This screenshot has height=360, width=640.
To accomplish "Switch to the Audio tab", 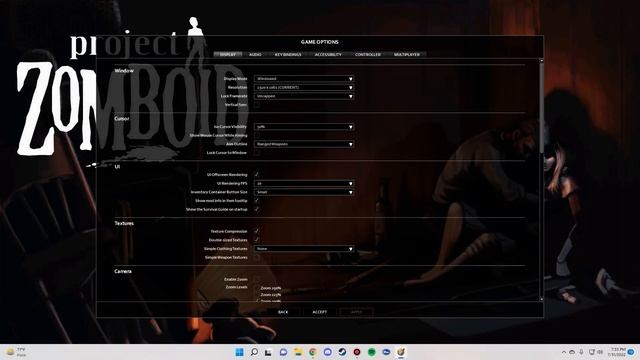I will pyautogui.click(x=255, y=54).
